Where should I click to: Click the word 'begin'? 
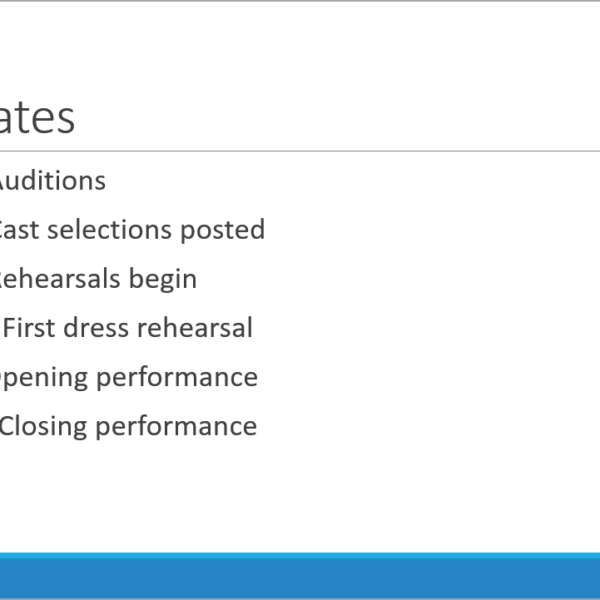[x=163, y=280]
